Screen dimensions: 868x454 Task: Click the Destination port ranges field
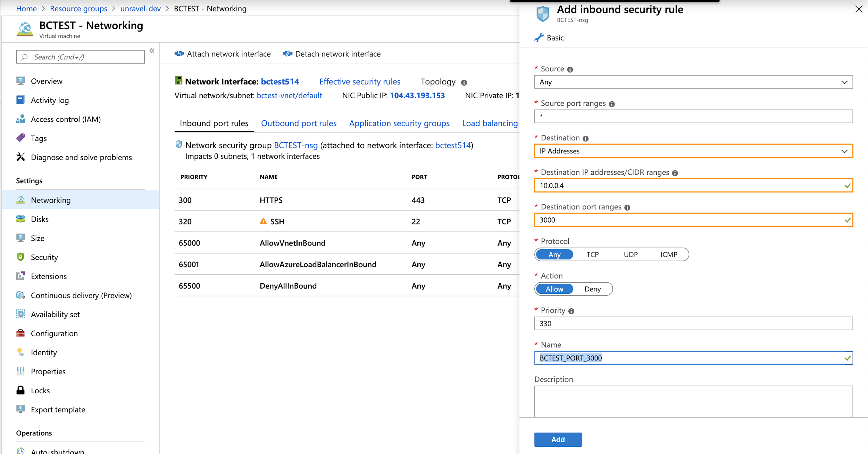[693, 220]
